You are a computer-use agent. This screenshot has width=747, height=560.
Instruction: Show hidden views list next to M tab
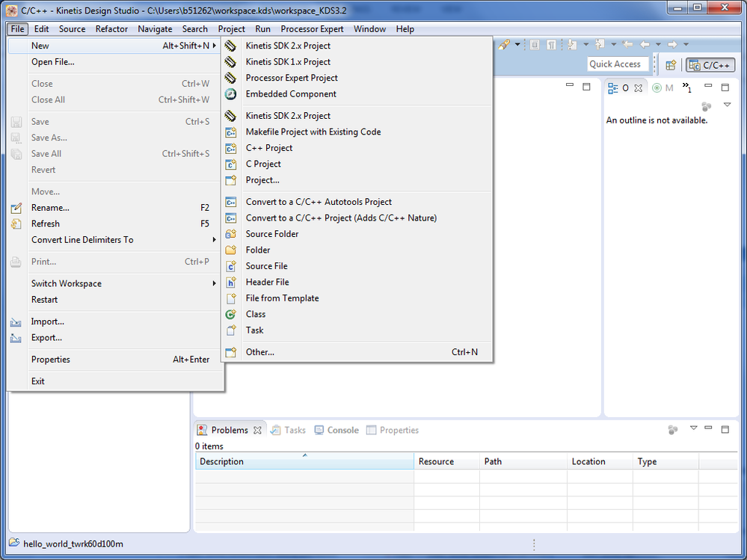[686, 87]
